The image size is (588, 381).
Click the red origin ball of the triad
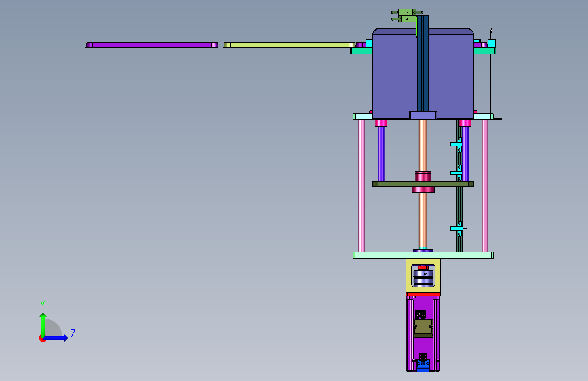[42, 338]
